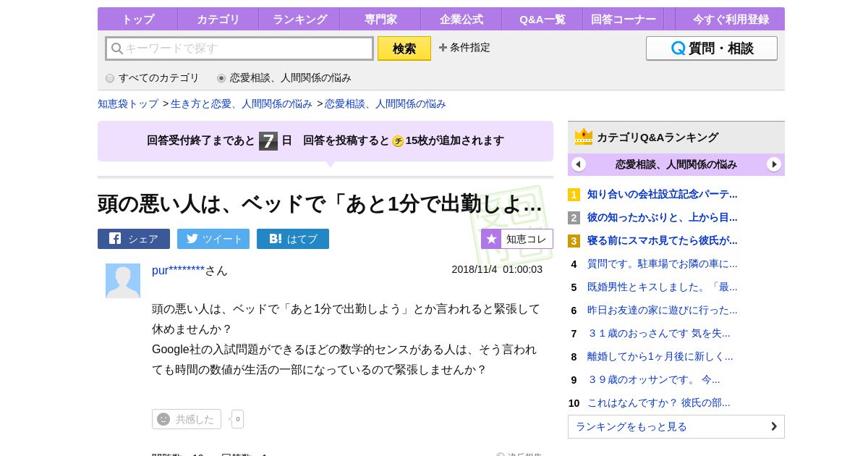This screenshot has height=456, width=868.
Task: Open rank 8 離婚してから1ヶ月後 link
Action: click(660, 356)
